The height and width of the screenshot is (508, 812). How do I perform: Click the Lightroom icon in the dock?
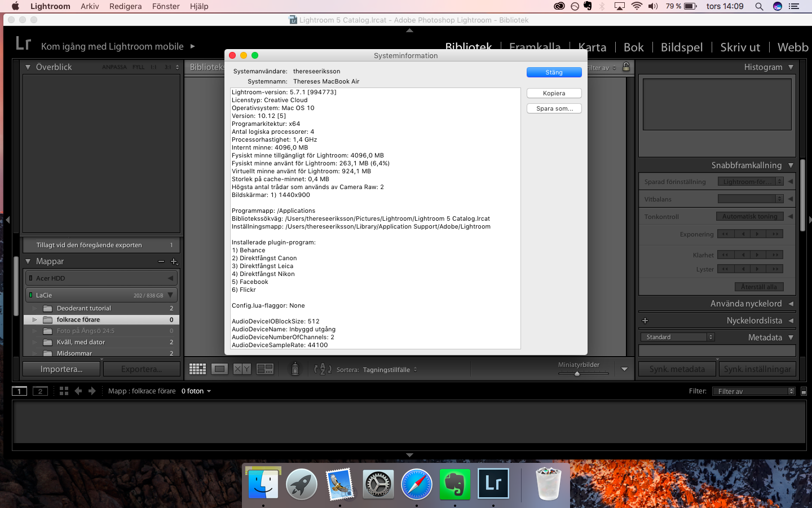tap(493, 484)
